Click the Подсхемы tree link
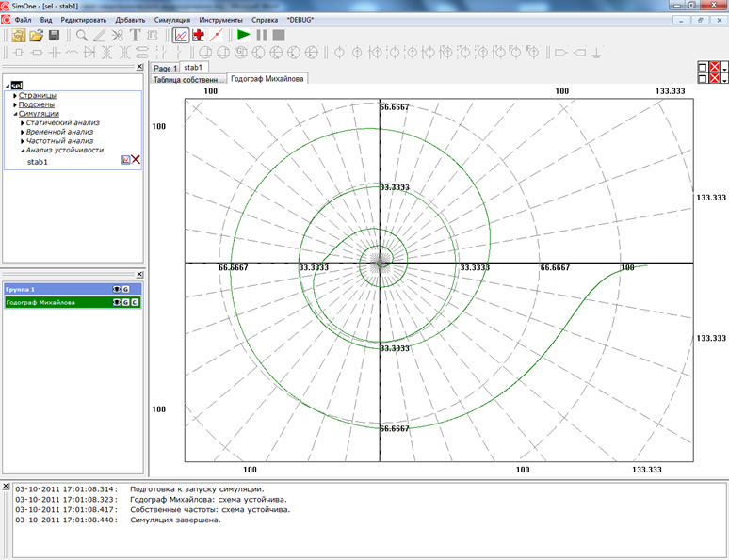Screen dimensions: 729x560 point(37,104)
